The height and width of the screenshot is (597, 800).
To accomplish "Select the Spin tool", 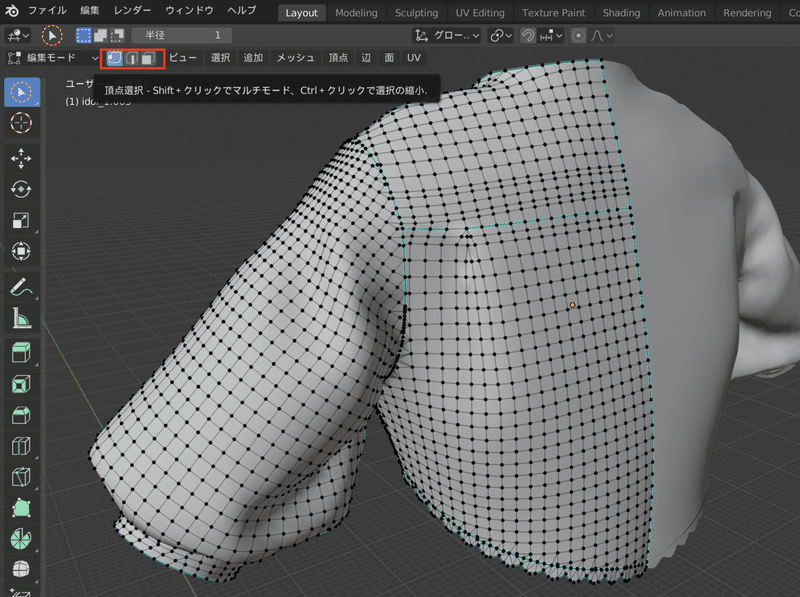I will tap(21, 539).
